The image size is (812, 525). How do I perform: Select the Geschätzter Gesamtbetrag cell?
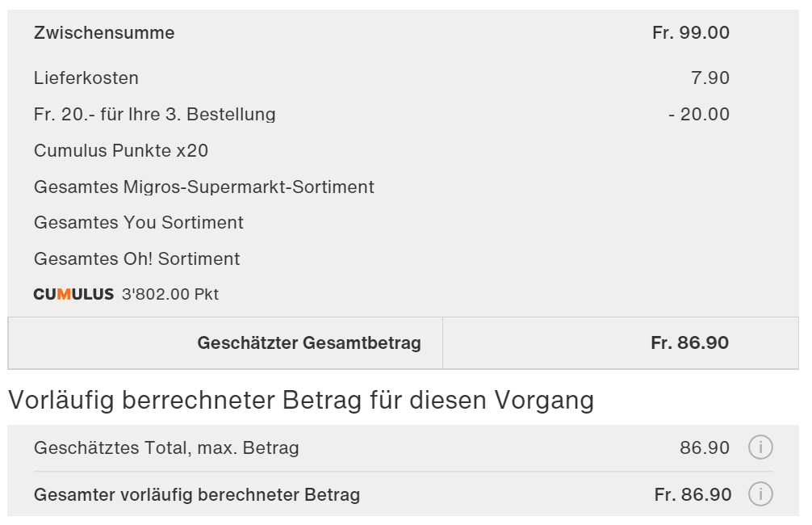(x=309, y=343)
